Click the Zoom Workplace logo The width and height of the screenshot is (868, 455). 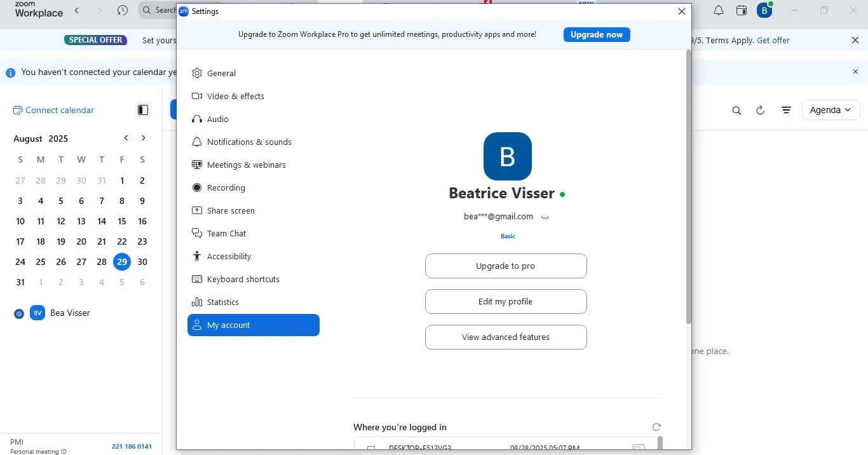39,10
